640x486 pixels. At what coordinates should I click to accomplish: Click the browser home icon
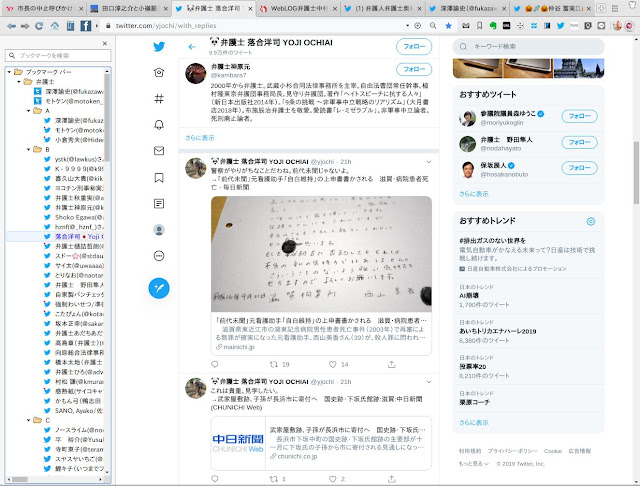coord(55,26)
